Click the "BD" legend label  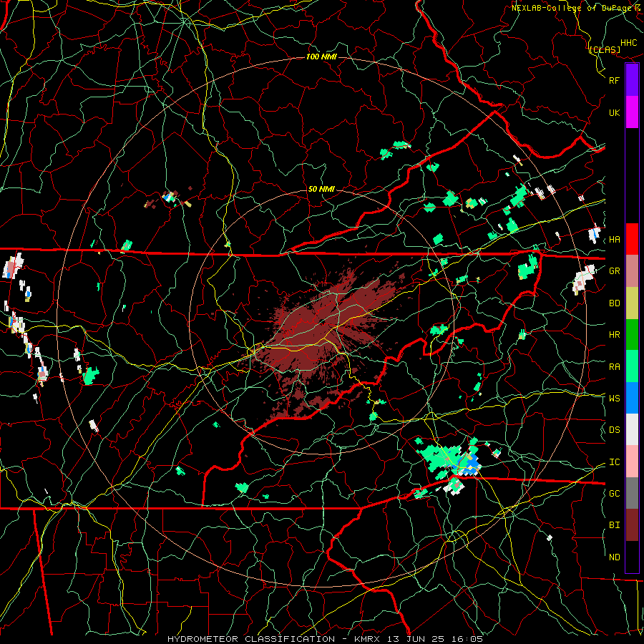[614, 303]
